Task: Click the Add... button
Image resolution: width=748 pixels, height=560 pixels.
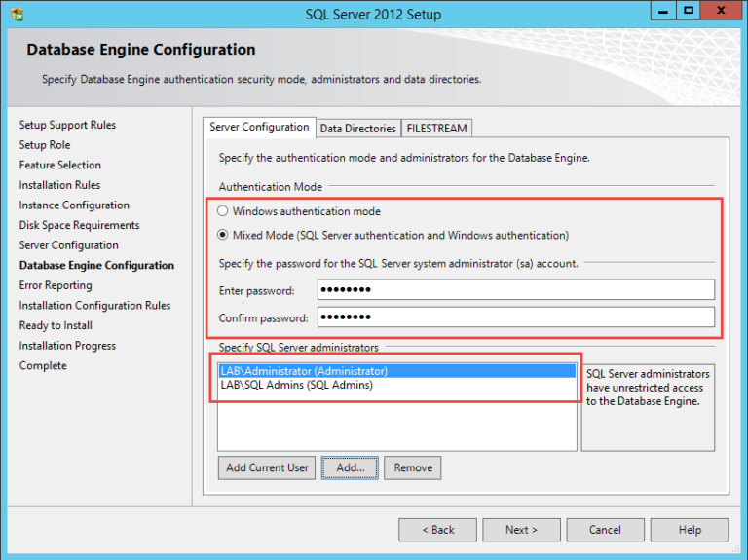Action: coord(350,467)
